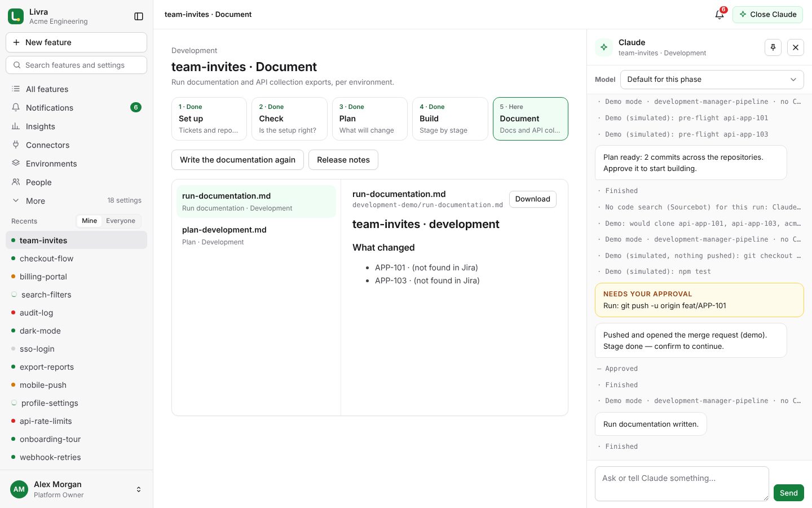Go to Notifications in sidebar
812x508 pixels.
76,108
